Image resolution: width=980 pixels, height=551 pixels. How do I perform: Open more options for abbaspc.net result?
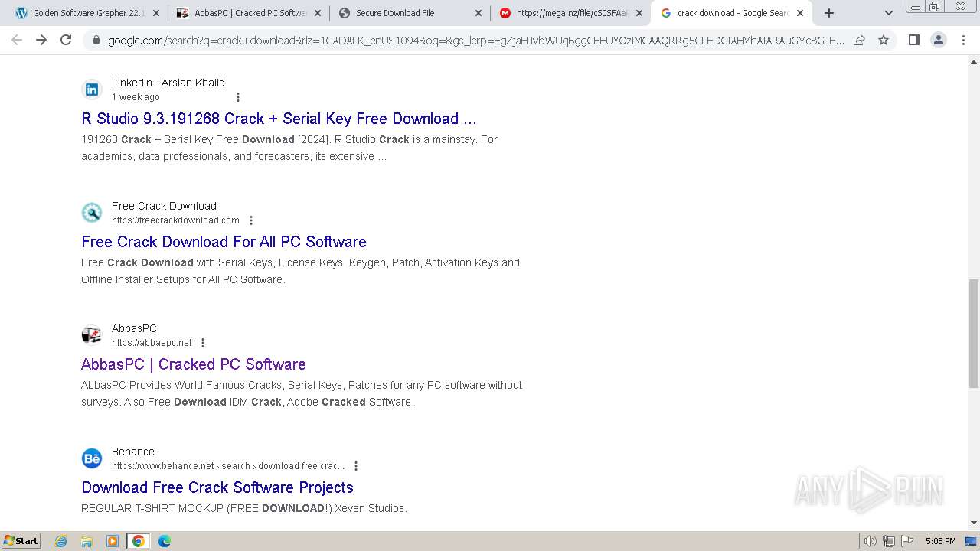click(x=203, y=343)
